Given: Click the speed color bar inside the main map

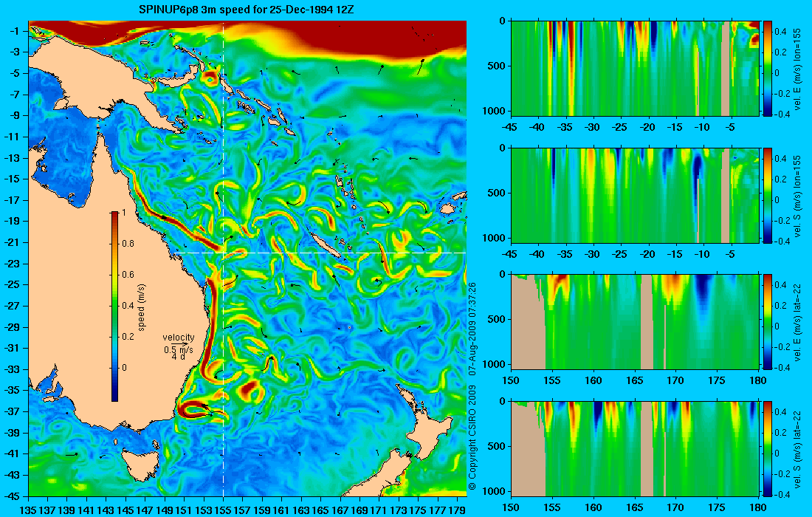Looking at the screenshot, I should click(114, 307).
